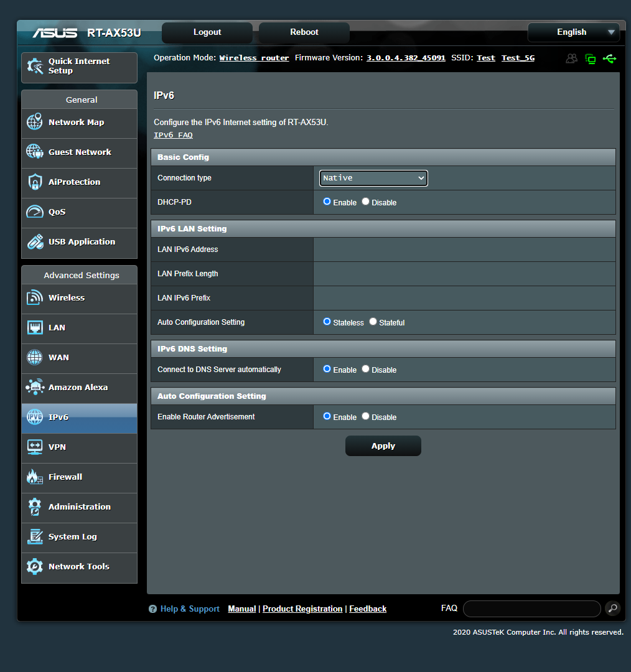Click firmware version 3.0.0.4.382_45091 link
The height and width of the screenshot is (672, 631).
point(406,58)
